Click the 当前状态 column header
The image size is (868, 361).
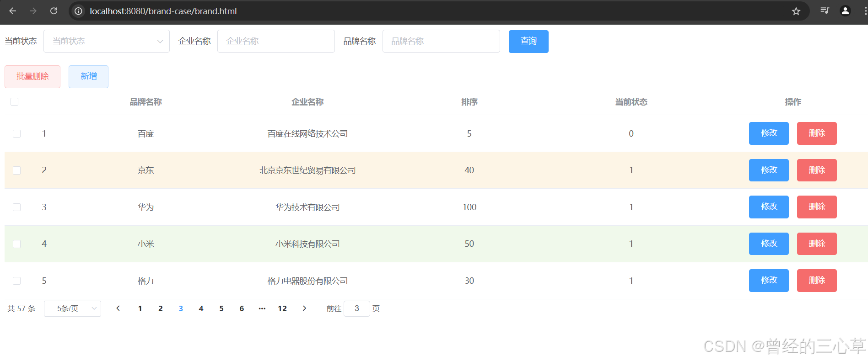point(631,102)
